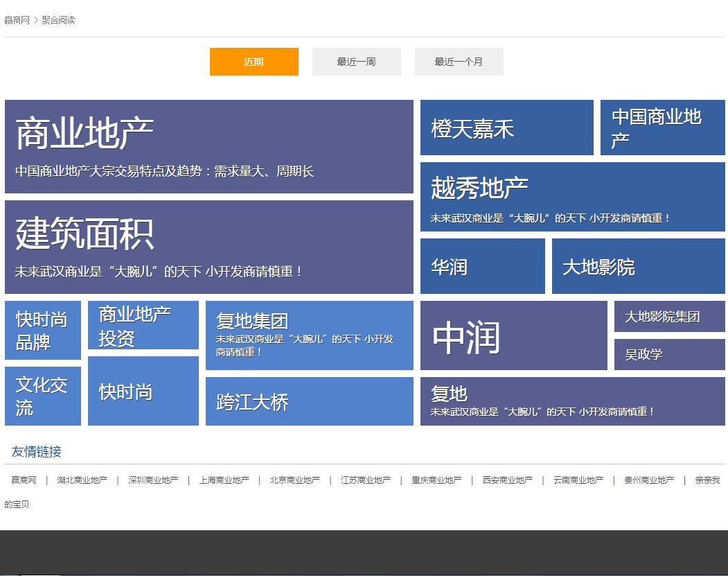Screen dimensions: 728x576
Task: Open the 亲亲我的宝贝 link
Action: click(x=707, y=480)
